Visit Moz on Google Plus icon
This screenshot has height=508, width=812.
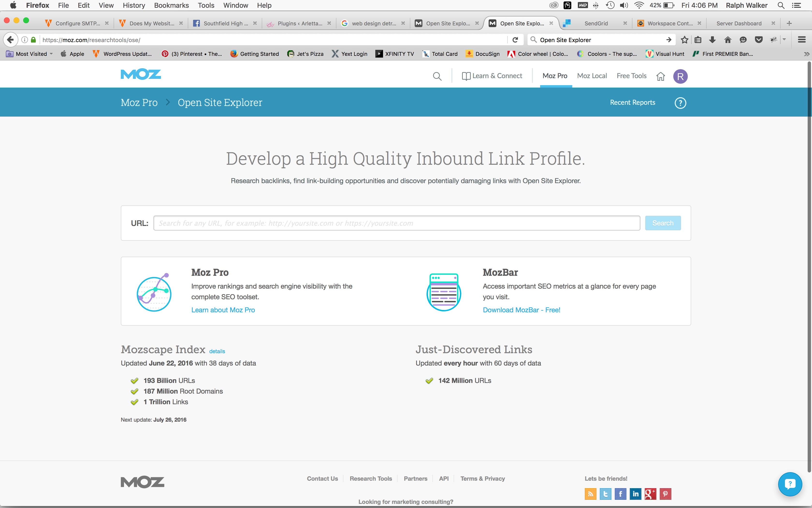pos(650,493)
